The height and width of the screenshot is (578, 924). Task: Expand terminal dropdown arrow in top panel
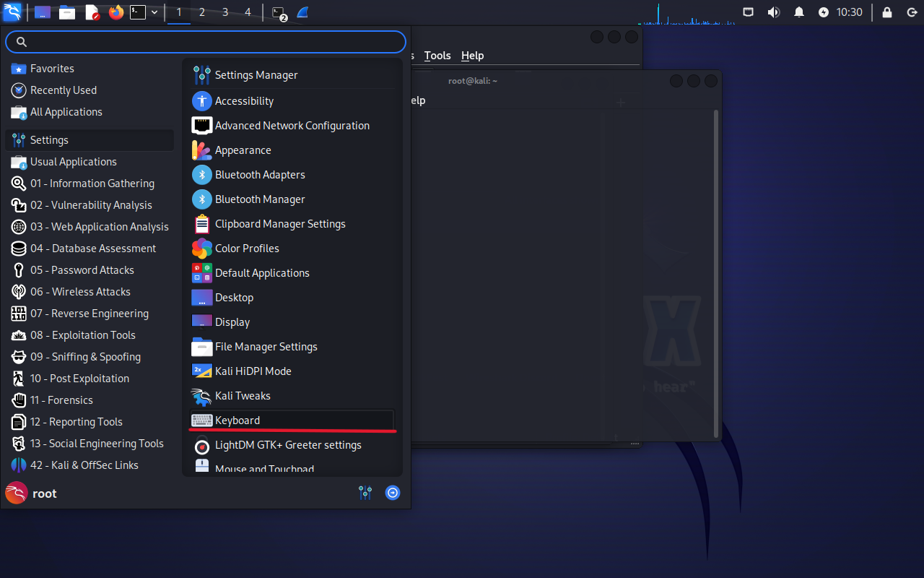(x=154, y=12)
